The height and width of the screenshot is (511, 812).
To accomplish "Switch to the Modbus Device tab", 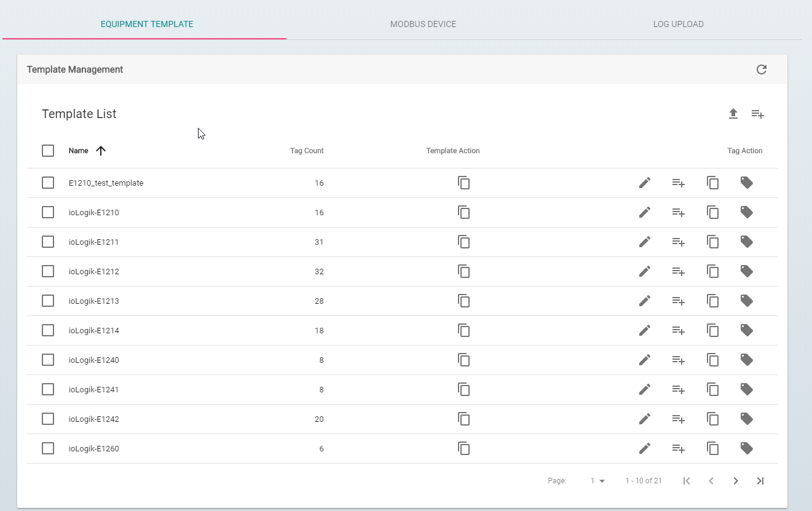I will (x=423, y=24).
